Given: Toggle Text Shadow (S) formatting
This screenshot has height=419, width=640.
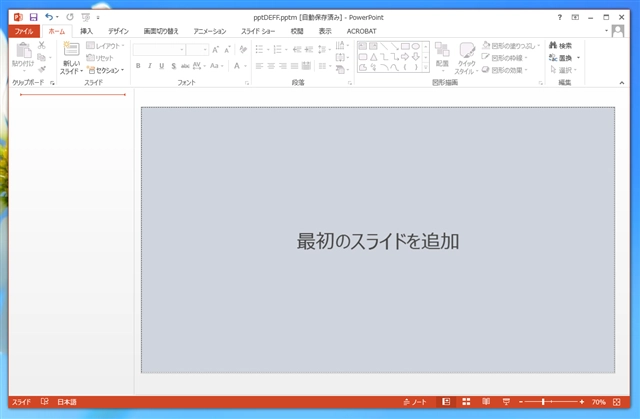Looking at the screenshot, I should pos(173,66).
